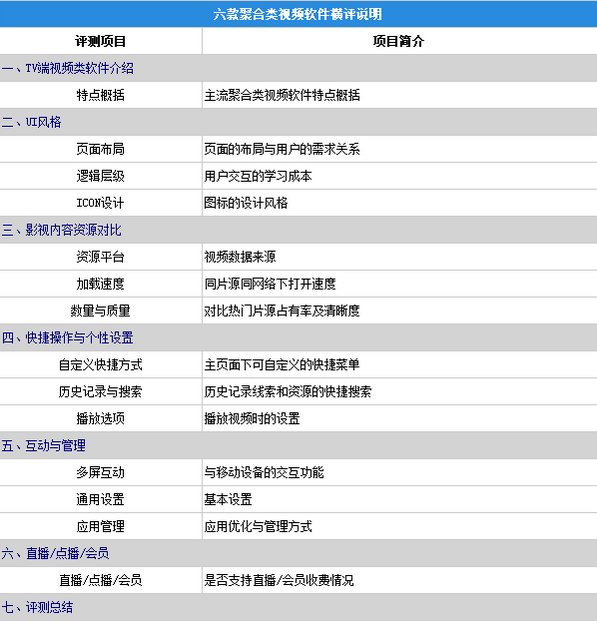Image resolution: width=597 pixels, height=621 pixels.
Task: Click the '历史记录与搜索' cell
Action: coord(101,391)
